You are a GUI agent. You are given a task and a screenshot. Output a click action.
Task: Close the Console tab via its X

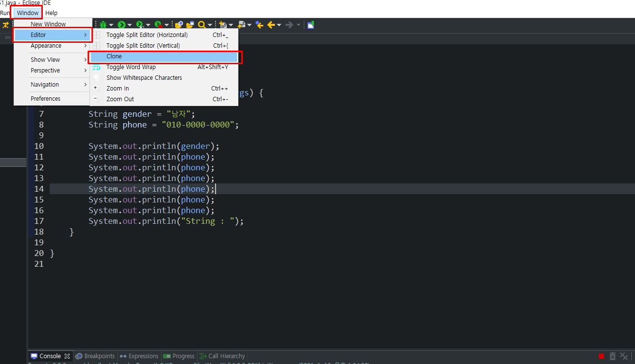click(x=67, y=356)
